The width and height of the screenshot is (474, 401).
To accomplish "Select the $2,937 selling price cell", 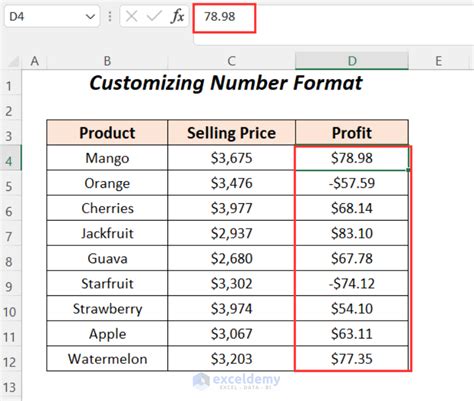I will click(231, 233).
